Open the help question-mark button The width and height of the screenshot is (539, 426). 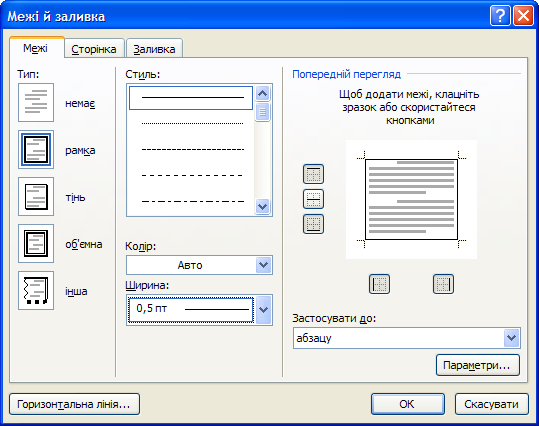coord(500,16)
